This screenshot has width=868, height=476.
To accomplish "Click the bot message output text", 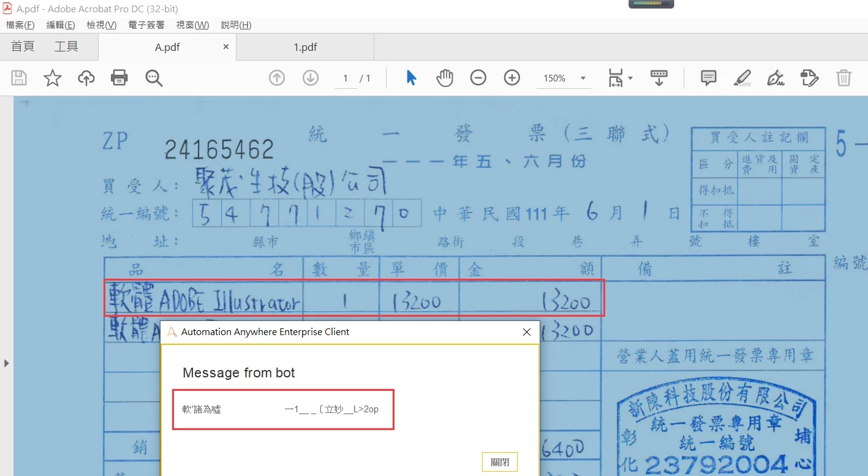I will tap(281, 409).
